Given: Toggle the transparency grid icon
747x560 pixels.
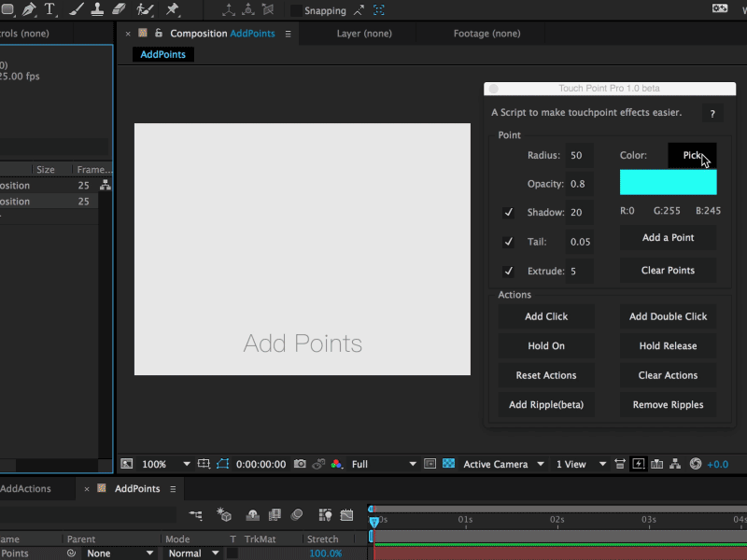Looking at the screenshot, I should [x=448, y=464].
